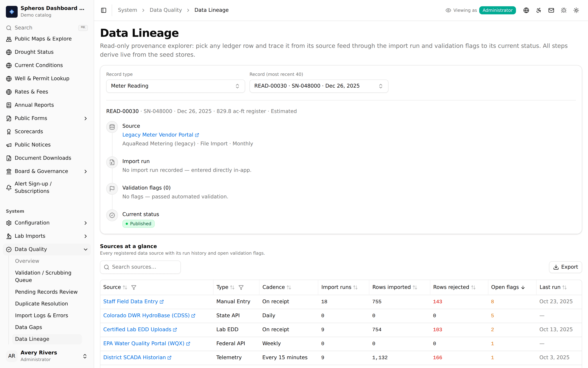
Task: Open the Administrator role switcher
Action: (x=497, y=10)
